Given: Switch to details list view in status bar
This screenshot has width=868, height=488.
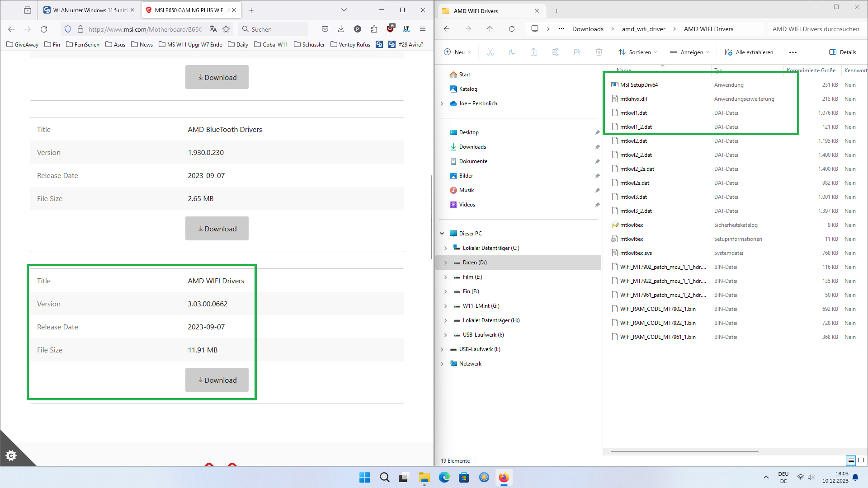Looking at the screenshot, I should tap(851, 460).
